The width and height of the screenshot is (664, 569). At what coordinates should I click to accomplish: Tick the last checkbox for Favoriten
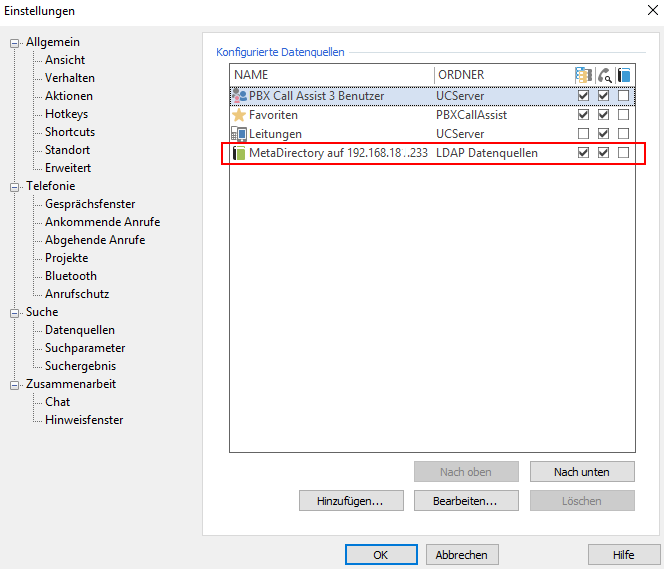(x=624, y=115)
